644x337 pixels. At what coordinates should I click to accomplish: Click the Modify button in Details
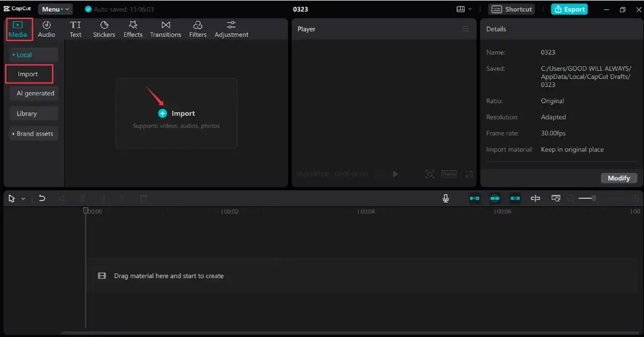(619, 178)
